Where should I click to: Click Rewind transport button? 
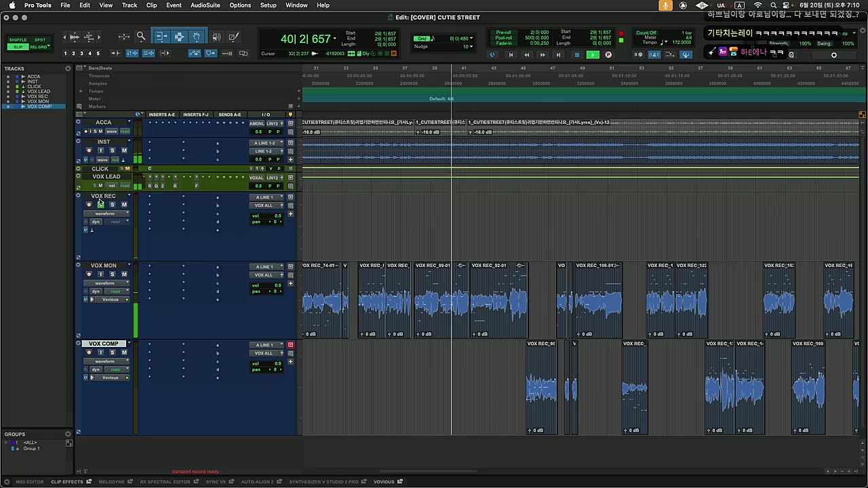[526, 55]
